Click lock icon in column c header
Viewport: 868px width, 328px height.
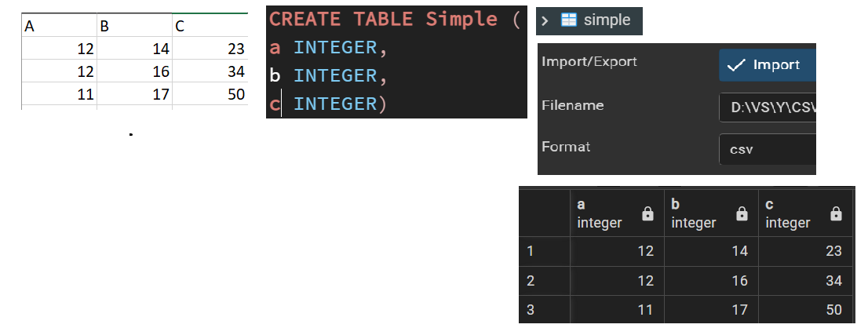click(836, 213)
